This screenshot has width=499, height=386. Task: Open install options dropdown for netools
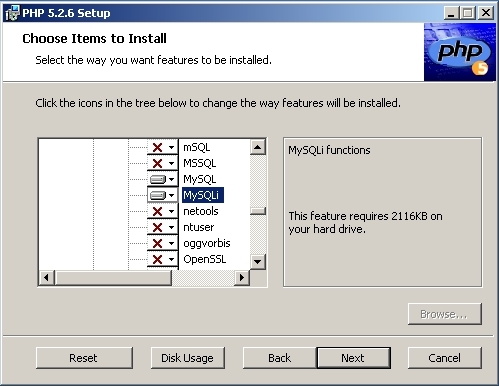coord(171,211)
